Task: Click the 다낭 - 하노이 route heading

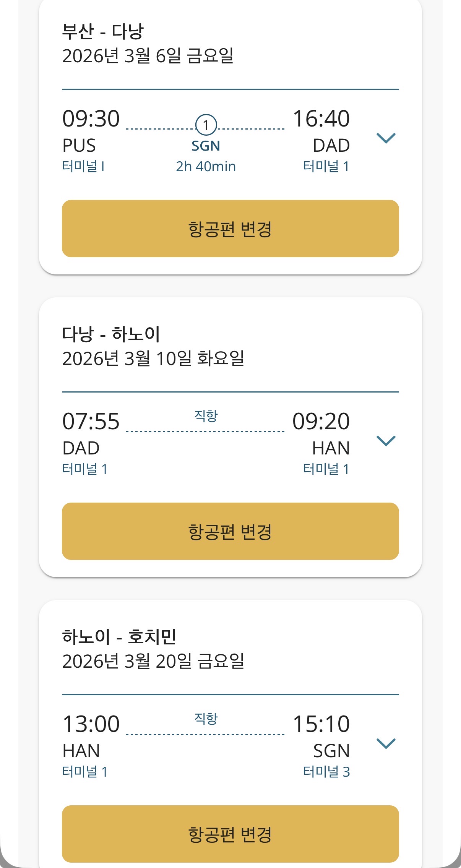Action: coord(111,334)
